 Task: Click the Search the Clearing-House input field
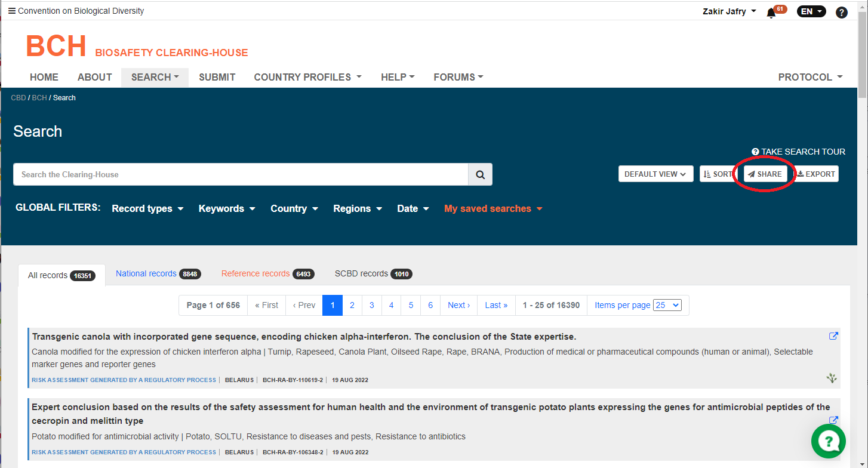point(241,174)
